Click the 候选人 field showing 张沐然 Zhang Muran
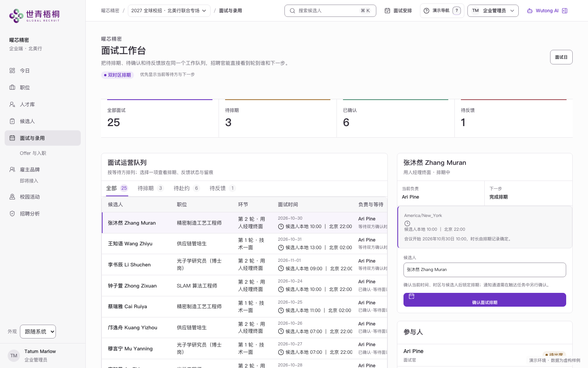588x368 pixels. click(x=485, y=269)
